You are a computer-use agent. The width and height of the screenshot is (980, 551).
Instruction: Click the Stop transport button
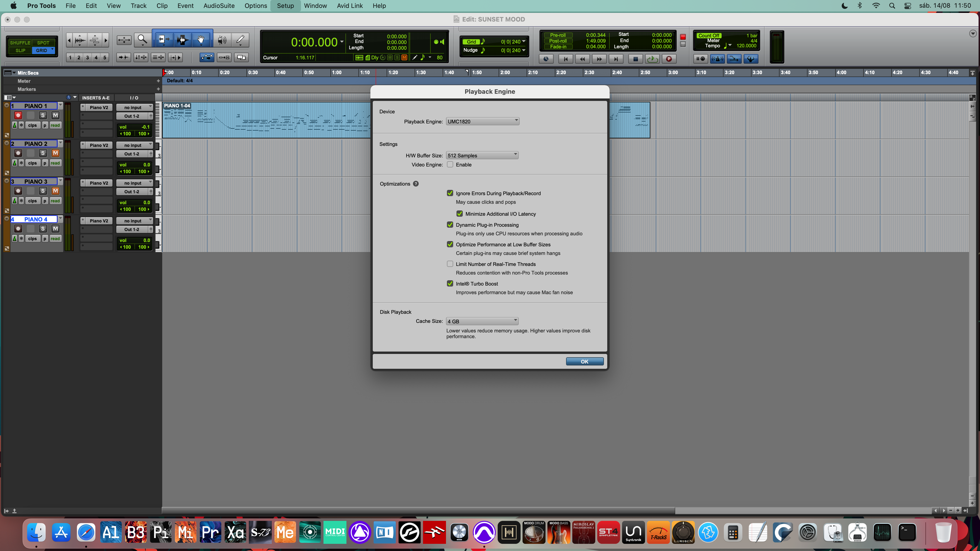[x=635, y=59]
